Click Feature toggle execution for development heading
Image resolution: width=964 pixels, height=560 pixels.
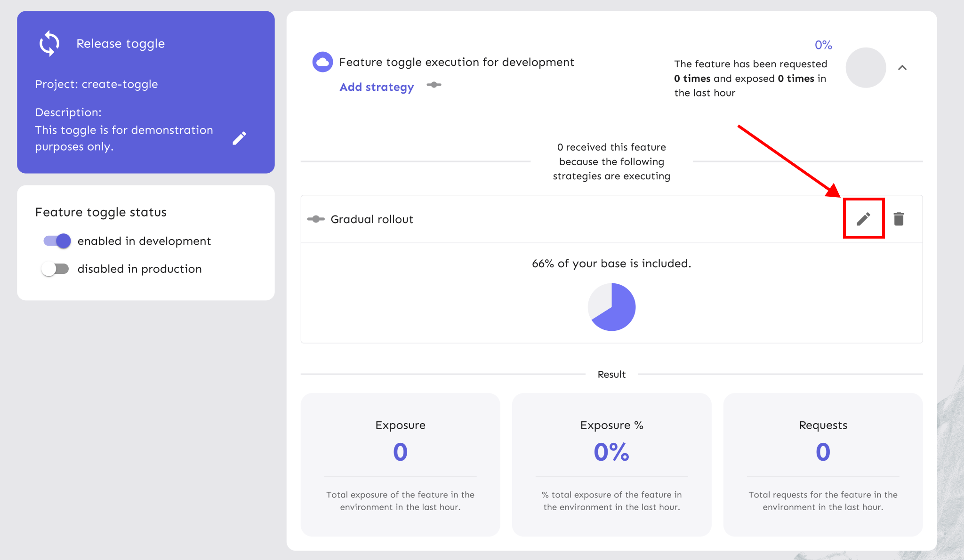pyautogui.click(x=456, y=62)
